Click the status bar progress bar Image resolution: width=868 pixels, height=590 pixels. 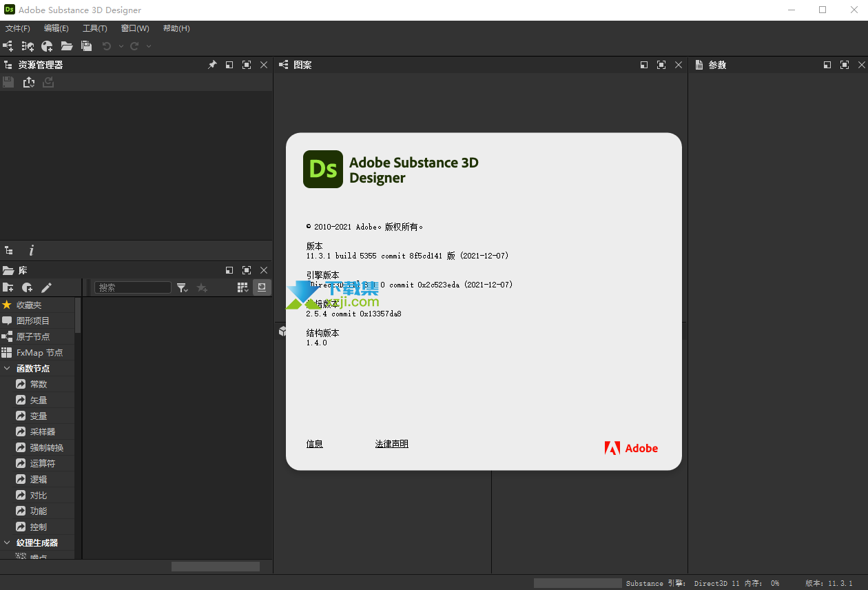coord(577,583)
